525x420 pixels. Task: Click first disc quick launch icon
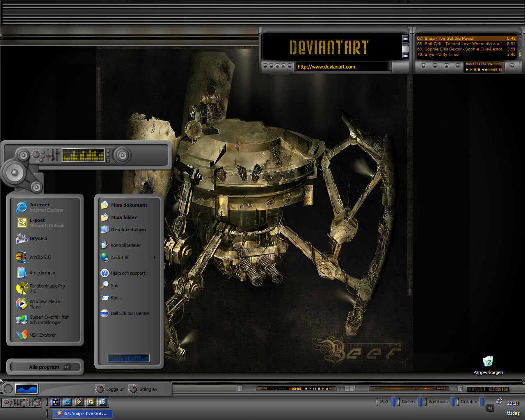point(55,402)
